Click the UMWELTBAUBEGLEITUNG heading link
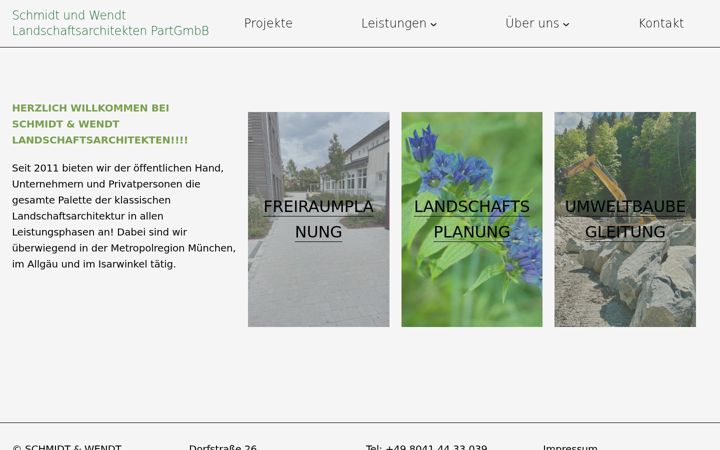The width and height of the screenshot is (720, 450). click(x=625, y=219)
